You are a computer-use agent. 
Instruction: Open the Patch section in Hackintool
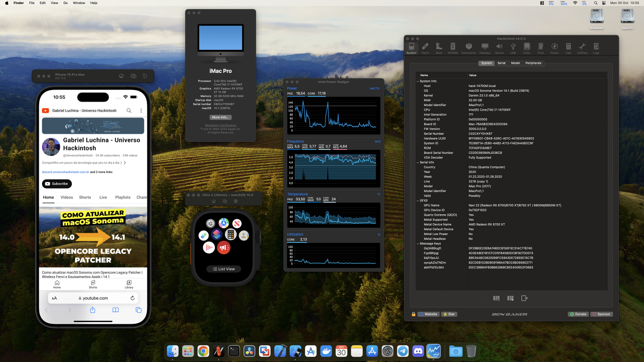[x=426, y=48]
